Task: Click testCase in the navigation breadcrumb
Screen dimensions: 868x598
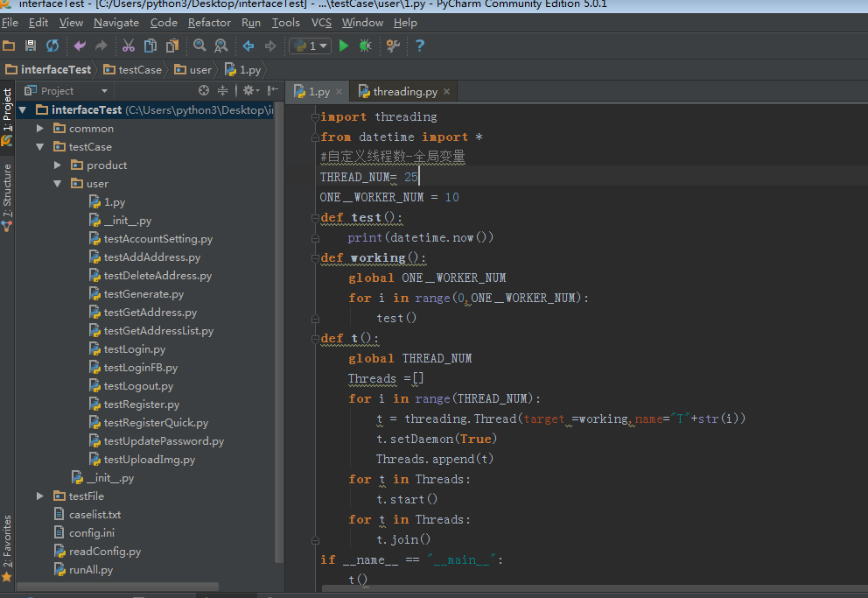Action: click(139, 69)
